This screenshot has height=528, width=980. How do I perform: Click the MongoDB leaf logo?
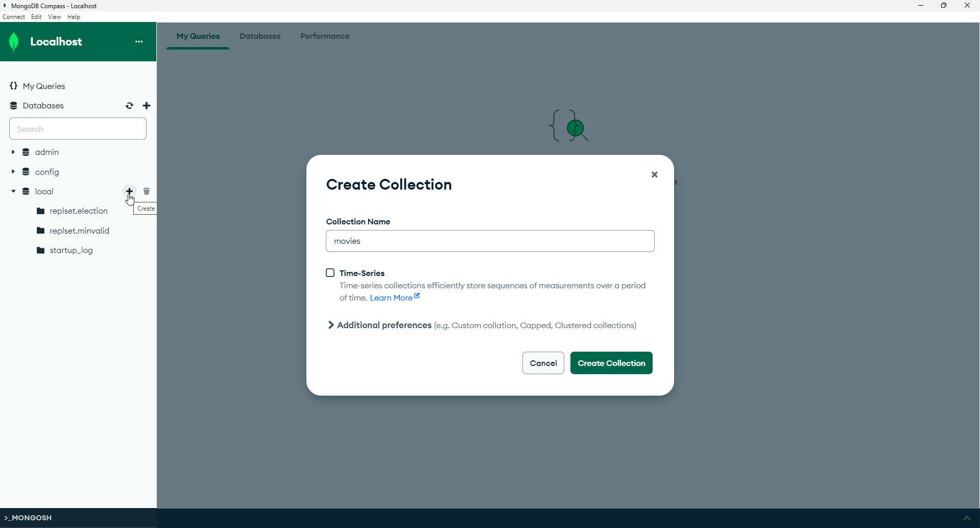click(14, 41)
